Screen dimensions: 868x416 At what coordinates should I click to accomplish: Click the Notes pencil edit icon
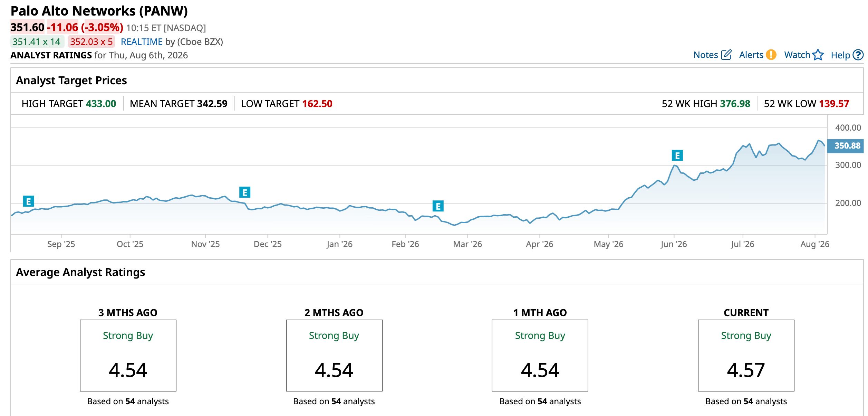pyautogui.click(x=726, y=55)
